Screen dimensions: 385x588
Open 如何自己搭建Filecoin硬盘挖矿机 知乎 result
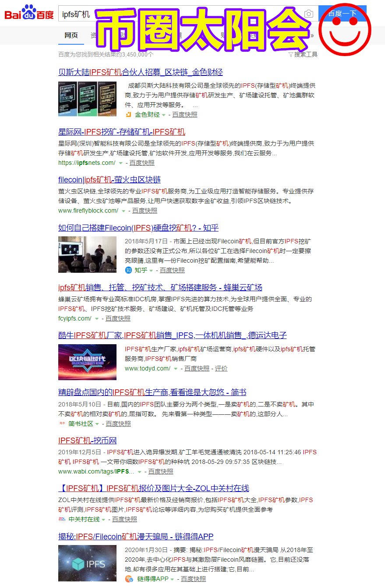pyautogui.click(x=138, y=228)
